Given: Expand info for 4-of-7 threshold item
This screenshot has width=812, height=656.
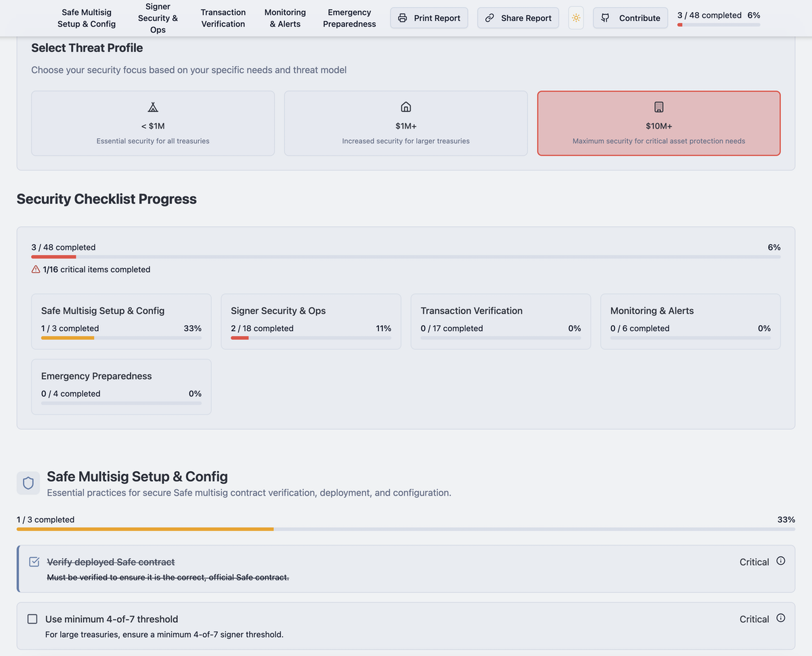Looking at the screenshot, I should (781, 618).
